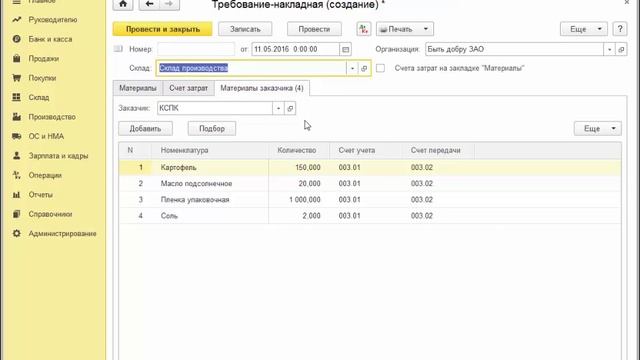Viewport: 640px width, 360px height.
Task: Click the Записать button
Action: click(245, 29)
